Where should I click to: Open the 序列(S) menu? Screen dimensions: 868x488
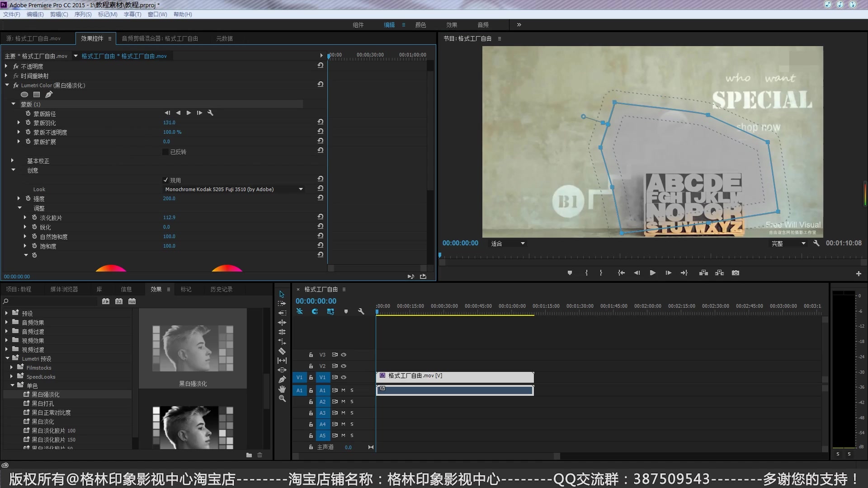83,14
